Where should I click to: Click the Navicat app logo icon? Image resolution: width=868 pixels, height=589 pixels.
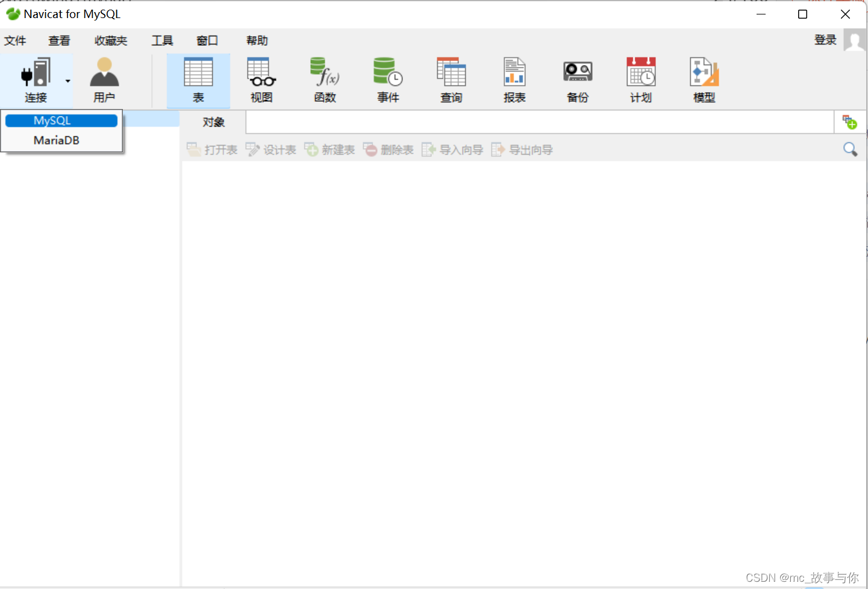tap(13, 14)
